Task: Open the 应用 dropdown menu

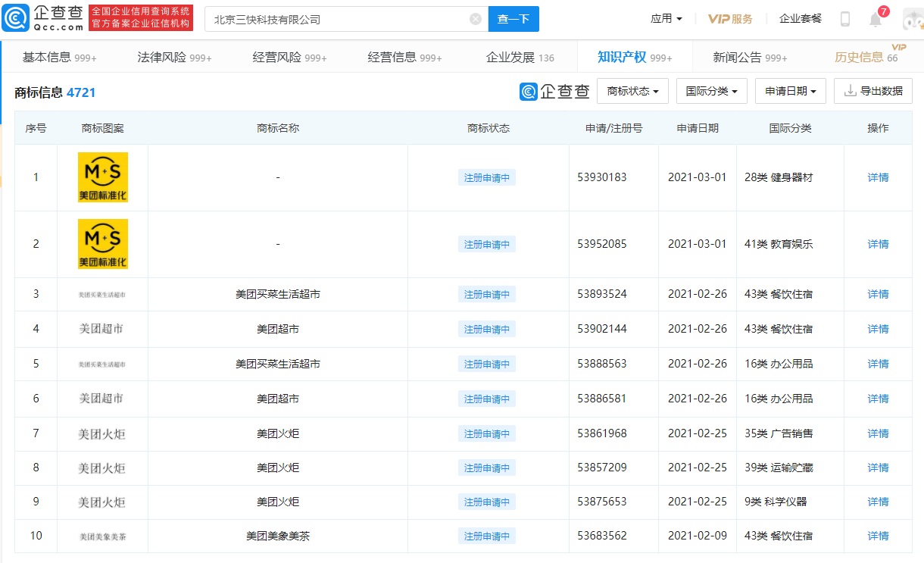Action: (x=666, y=18)
